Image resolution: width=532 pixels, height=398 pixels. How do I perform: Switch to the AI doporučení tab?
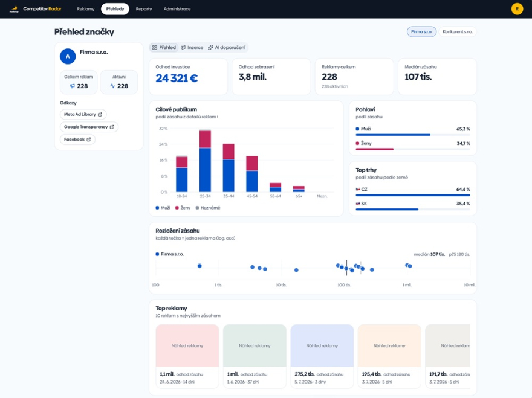coord(227,48)
